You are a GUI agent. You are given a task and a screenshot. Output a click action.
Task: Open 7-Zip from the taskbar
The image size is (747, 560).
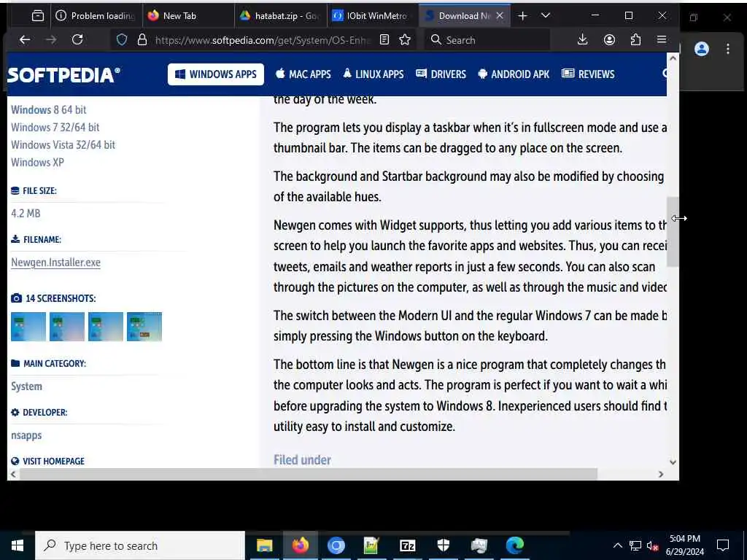point(407,545)
